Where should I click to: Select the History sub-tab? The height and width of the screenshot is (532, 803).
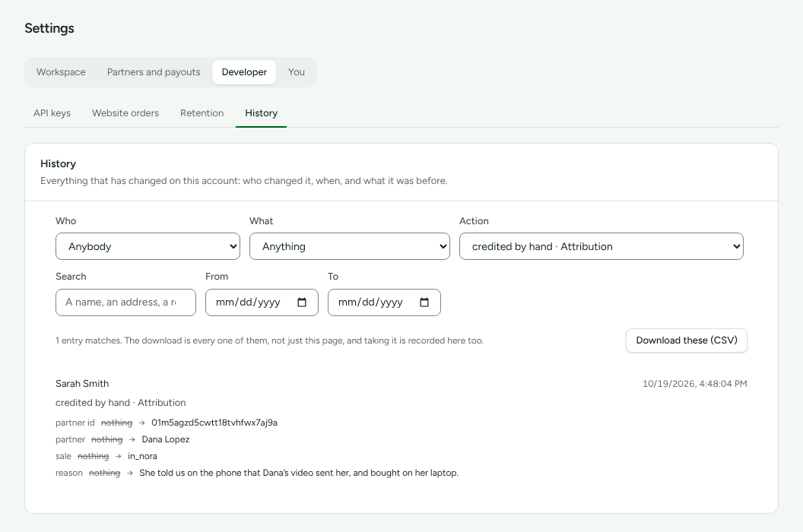pyautogui.click(x=261, y=113)
